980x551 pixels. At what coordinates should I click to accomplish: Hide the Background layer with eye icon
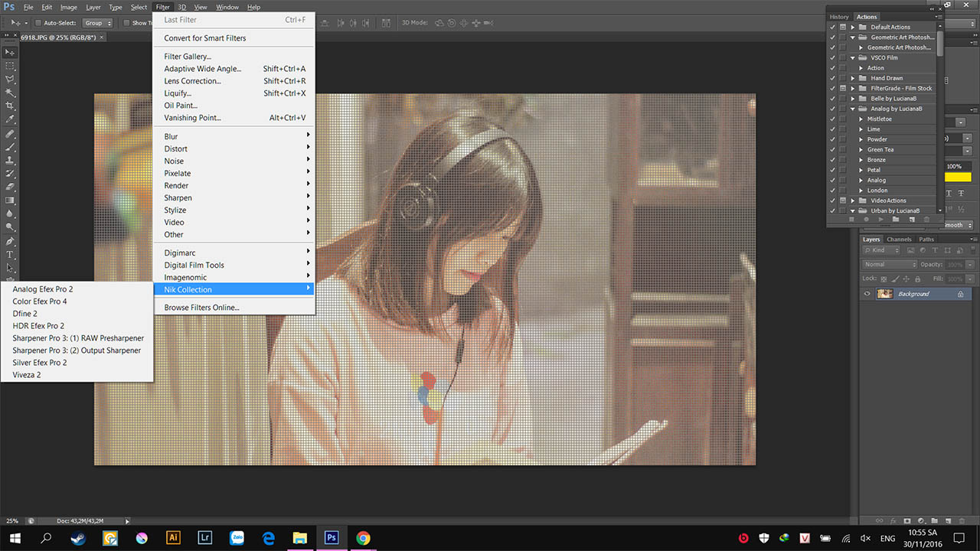click(x=867, y=294)
